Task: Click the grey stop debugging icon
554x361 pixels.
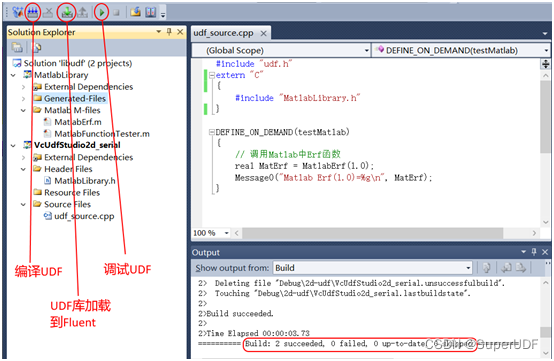Action: coord(116,13)
